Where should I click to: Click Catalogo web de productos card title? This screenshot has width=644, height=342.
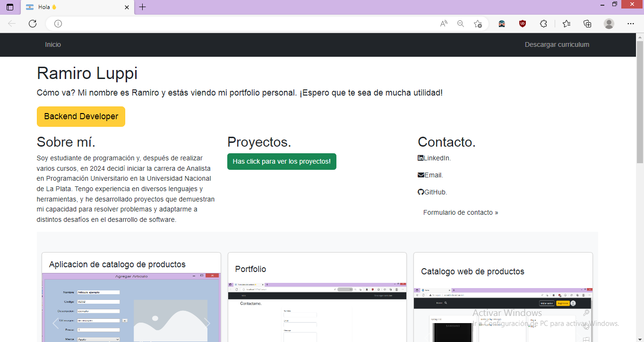472,272
